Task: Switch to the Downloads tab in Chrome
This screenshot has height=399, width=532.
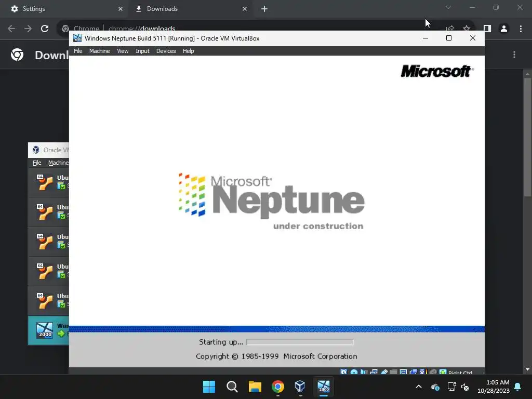Action: [x=190, y=9]
